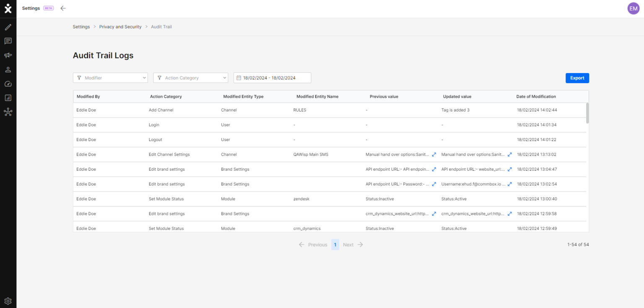Click the Export button
The height and width of the screenshot is (308, 644).
click(x=577, y=78)
